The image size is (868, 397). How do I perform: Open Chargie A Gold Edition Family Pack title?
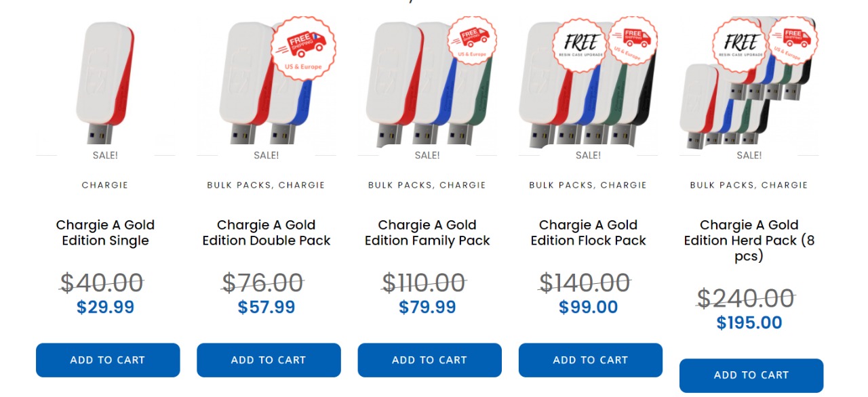(x=427, y=232)
